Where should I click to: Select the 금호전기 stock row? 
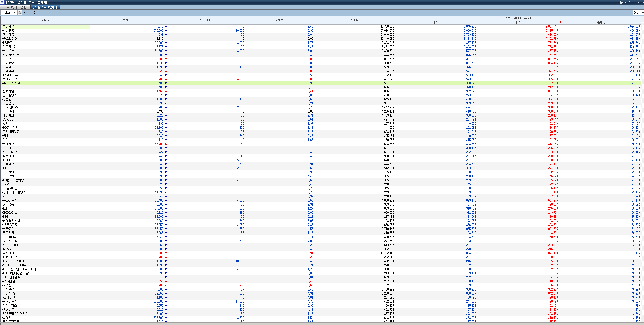point(321,253)
